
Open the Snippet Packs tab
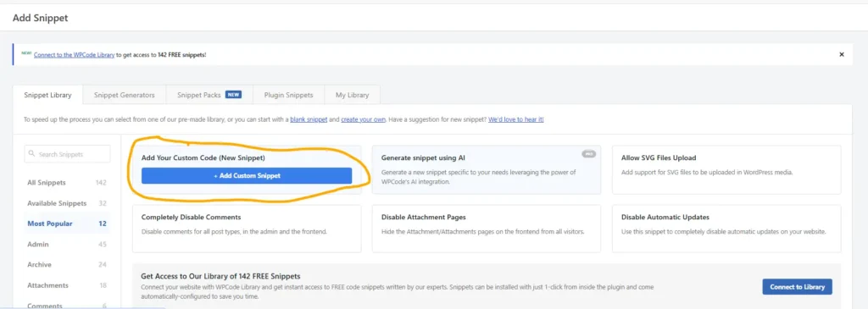[209, 95]
